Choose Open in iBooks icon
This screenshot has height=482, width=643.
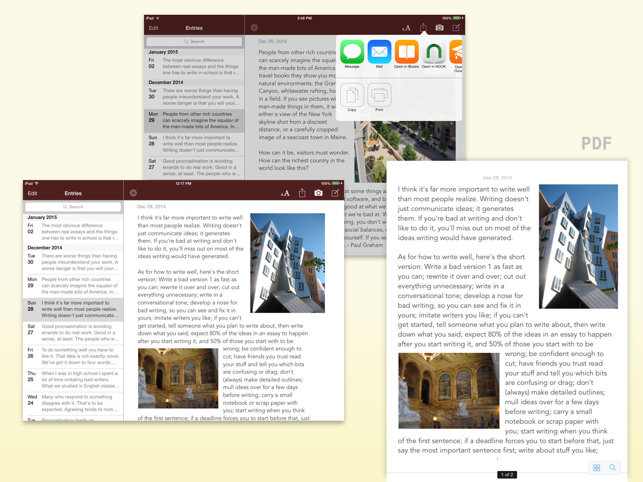coord(406,52)
